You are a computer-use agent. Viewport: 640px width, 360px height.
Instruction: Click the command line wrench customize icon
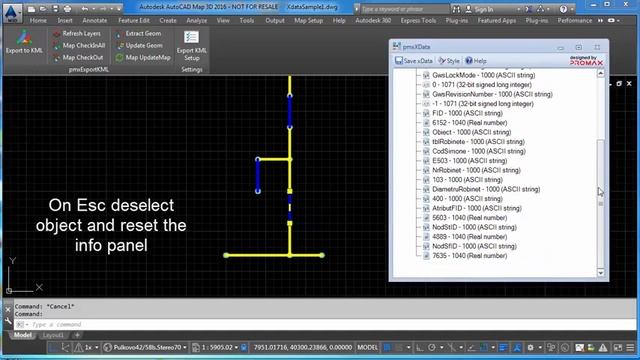click(x=8, y=322)
